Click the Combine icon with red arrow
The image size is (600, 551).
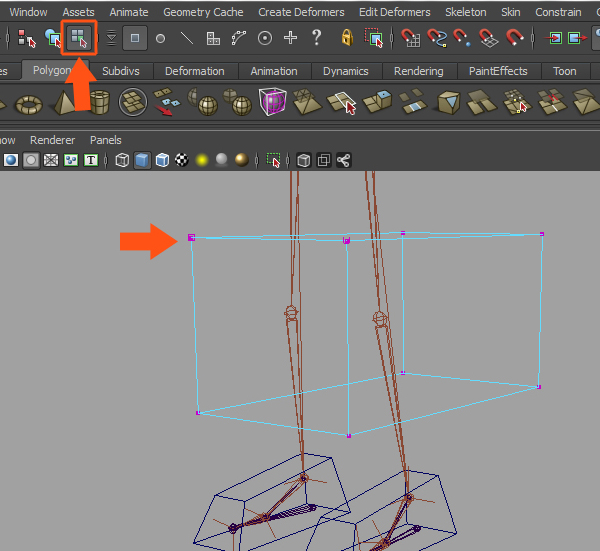pos(166,102)
